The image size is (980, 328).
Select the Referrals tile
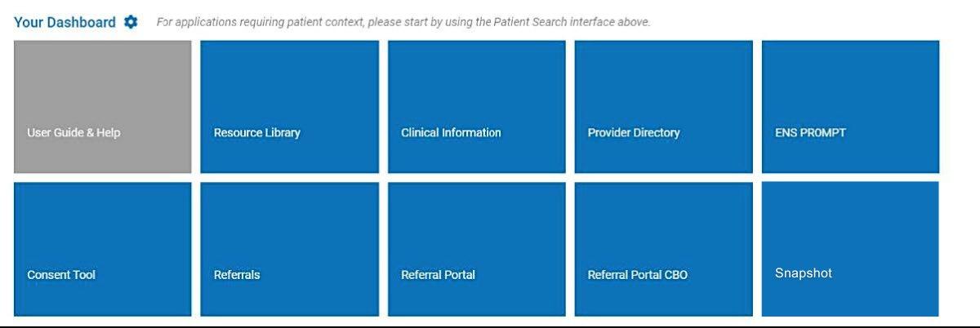click(x=289, y=249)
